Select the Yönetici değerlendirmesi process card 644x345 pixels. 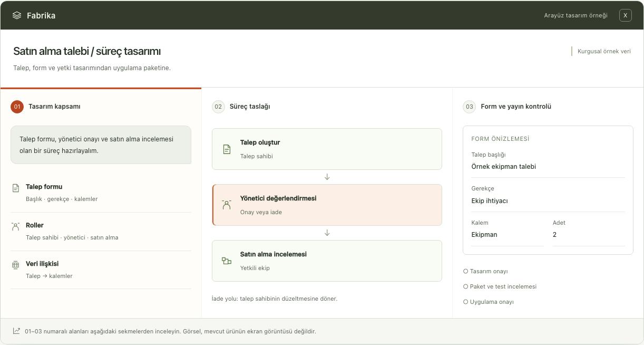tap(327, 205)
